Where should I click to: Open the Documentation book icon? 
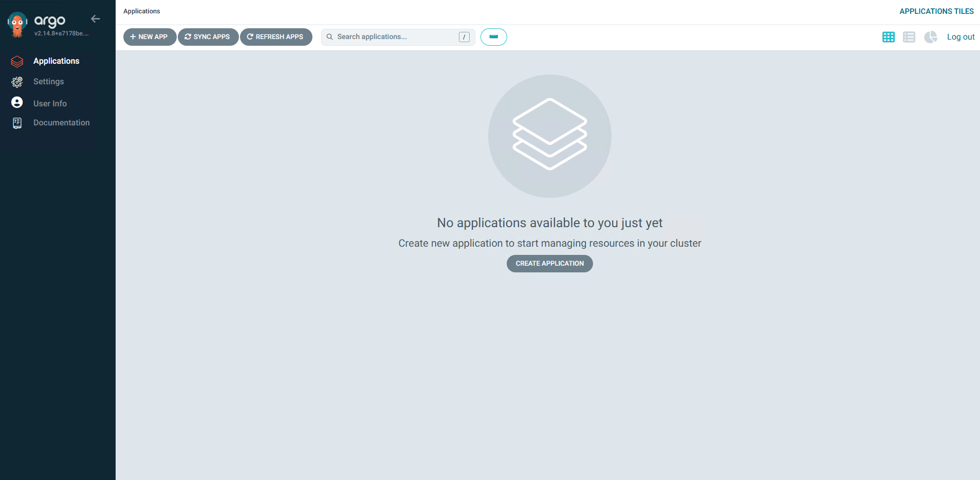[17, 123]
